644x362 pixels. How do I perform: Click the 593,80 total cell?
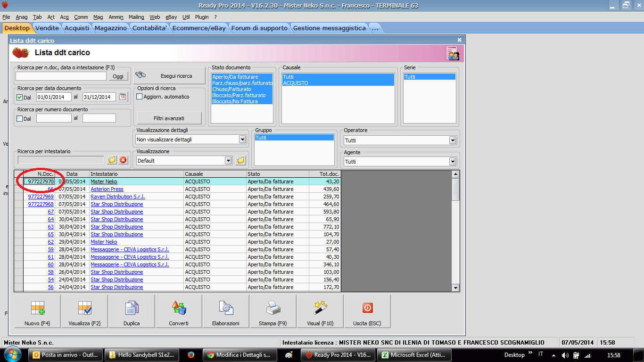pos(324,212)
